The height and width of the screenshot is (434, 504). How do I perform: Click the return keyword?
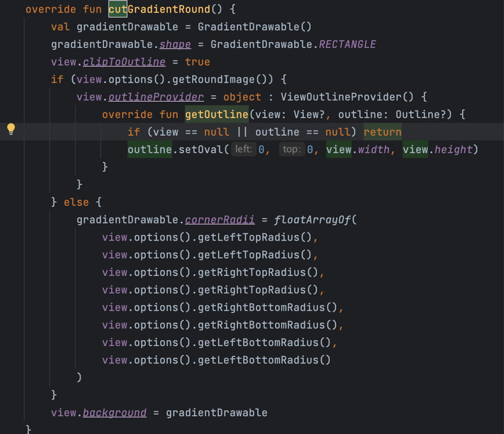(x=383, y=132)
